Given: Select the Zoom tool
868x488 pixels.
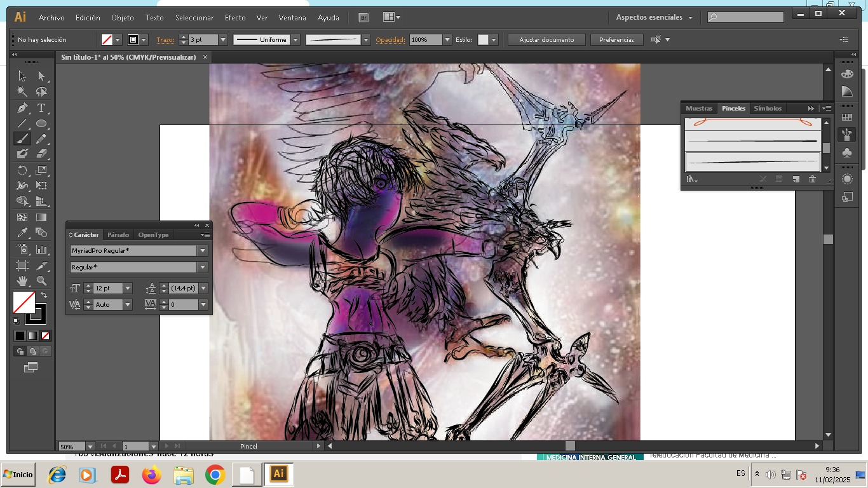Looking at the screenshot, I should pyautogui.click(x=41, y=280).
